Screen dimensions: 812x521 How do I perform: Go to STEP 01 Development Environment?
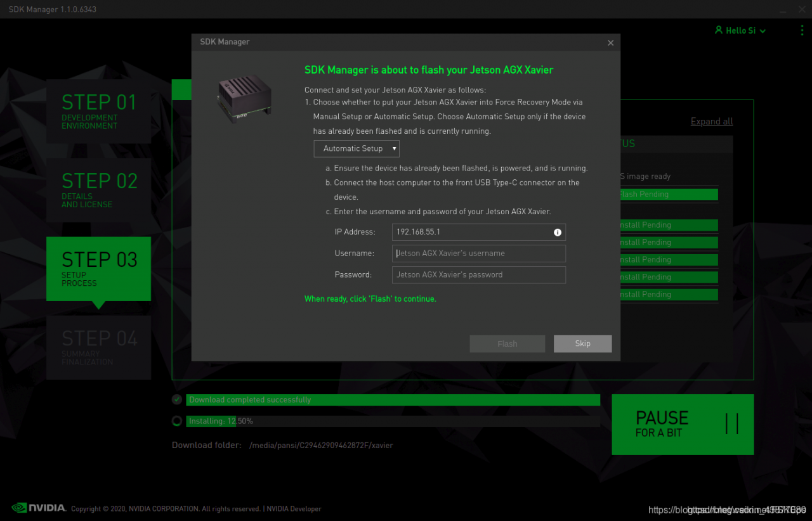98,111
